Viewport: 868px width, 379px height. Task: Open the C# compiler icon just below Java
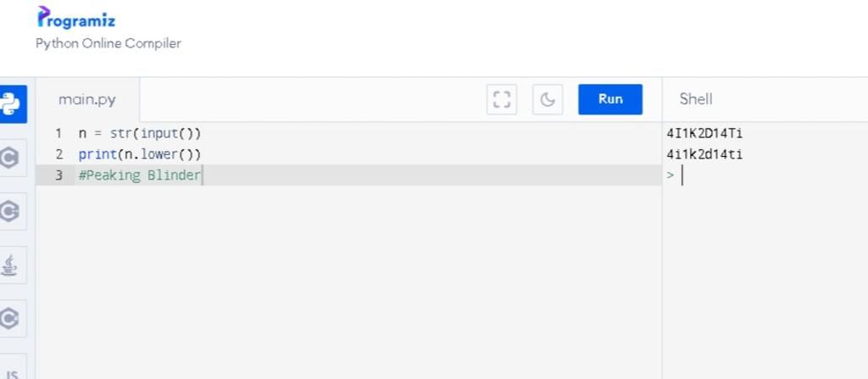pos(10,318)
